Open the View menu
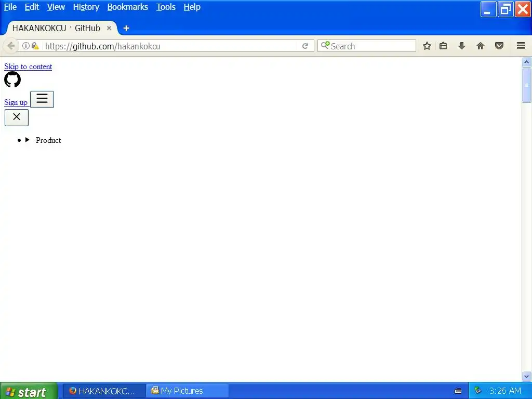This screenshot has width=532, height=399. [56, 7]
